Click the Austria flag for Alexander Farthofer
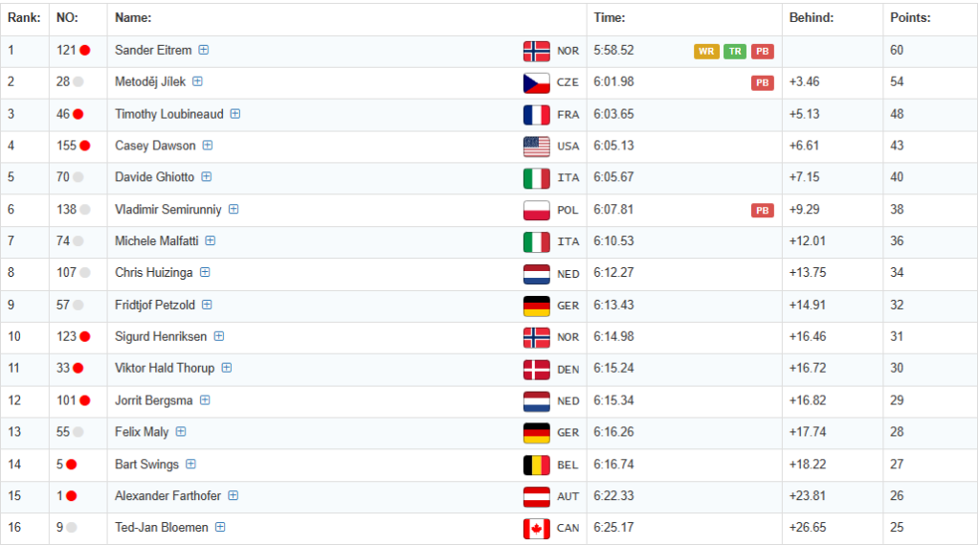Image resolution: width=980 pixels, height=546 pixels. coord(536,496)
